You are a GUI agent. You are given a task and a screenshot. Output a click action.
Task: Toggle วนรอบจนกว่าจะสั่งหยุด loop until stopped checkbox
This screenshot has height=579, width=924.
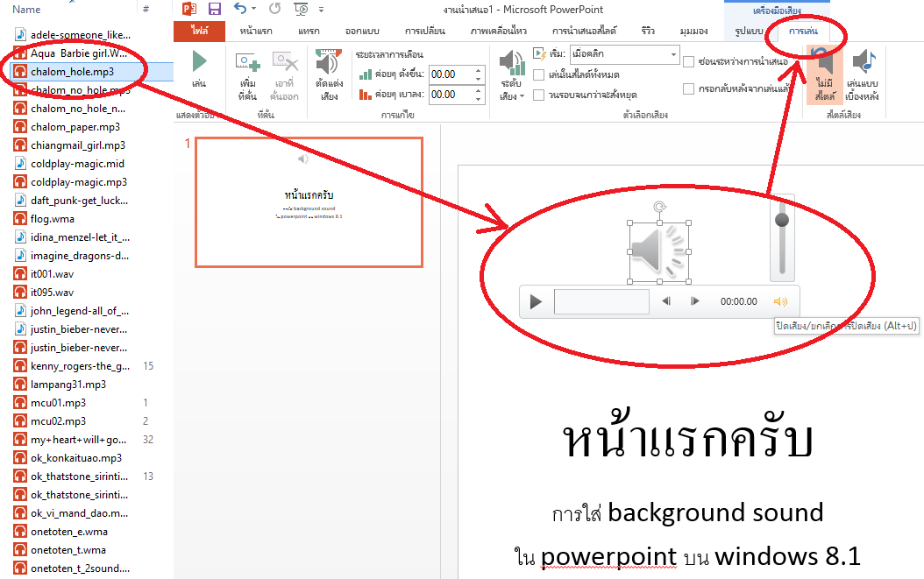click(538, 95)
